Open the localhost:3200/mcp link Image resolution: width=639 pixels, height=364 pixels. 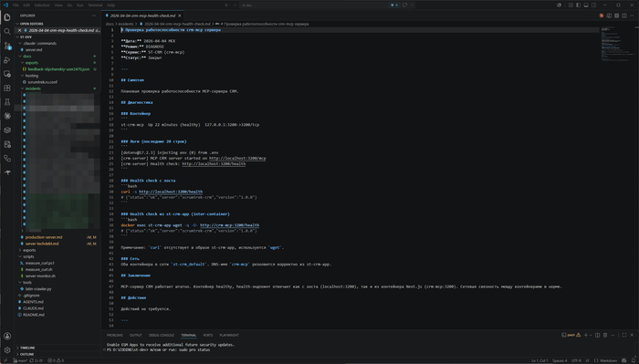[237, 158]
